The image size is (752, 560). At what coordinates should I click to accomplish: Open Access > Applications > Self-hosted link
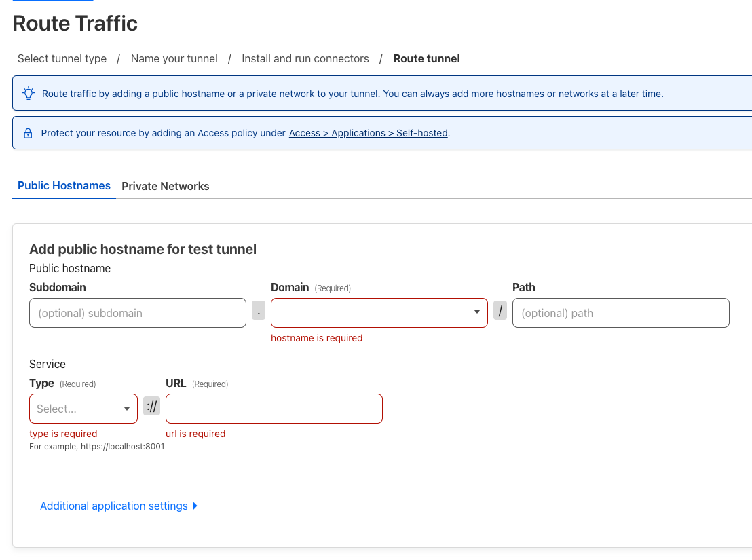(369, 134)
